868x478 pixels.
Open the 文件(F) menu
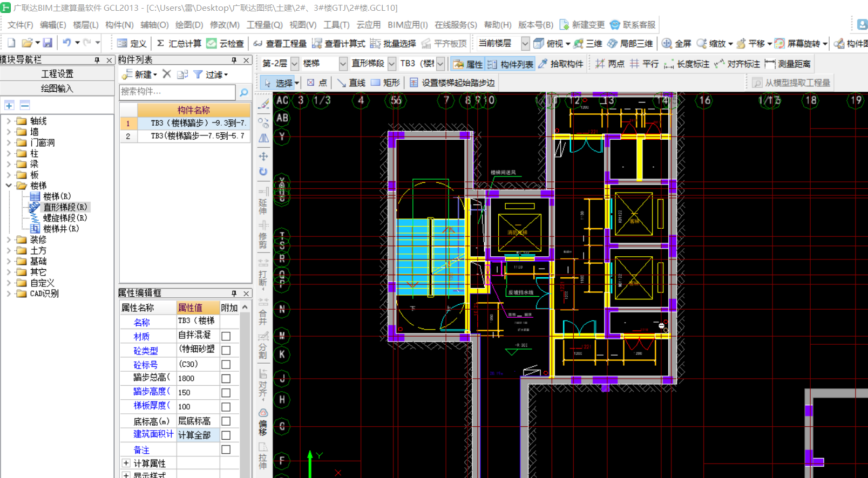tap(20, 25)
